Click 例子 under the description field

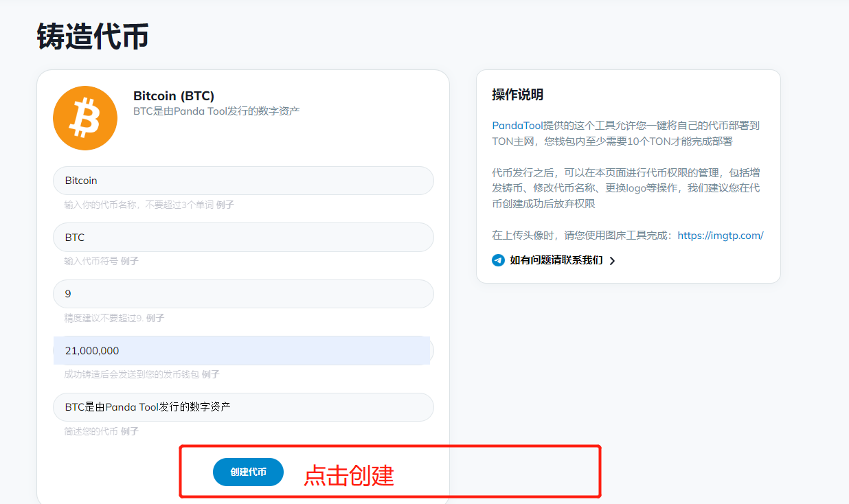(129, 431)
